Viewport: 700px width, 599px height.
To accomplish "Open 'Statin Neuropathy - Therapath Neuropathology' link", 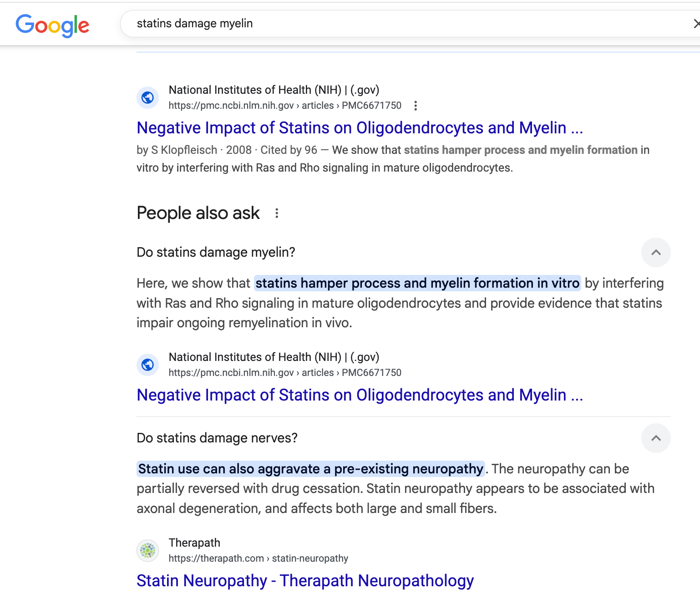I will point(305,581).
